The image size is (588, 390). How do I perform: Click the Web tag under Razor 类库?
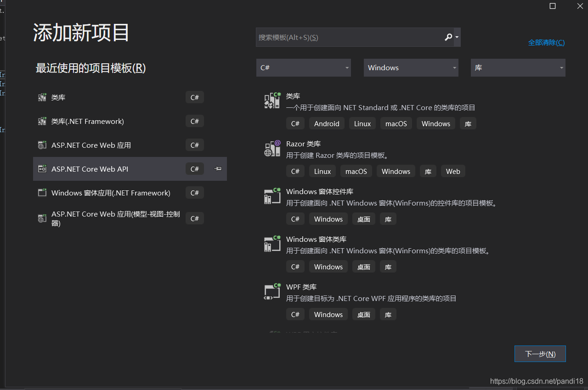(453, 171)
